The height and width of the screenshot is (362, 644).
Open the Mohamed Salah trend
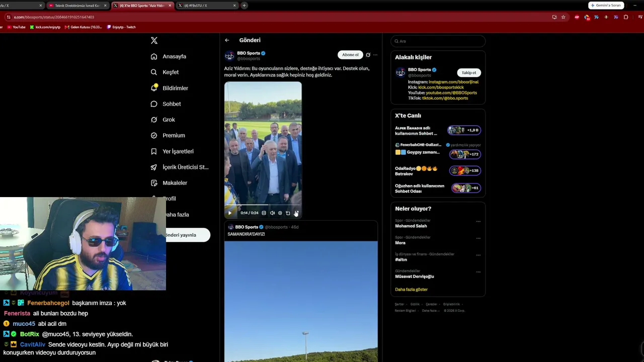pos(411,226)
